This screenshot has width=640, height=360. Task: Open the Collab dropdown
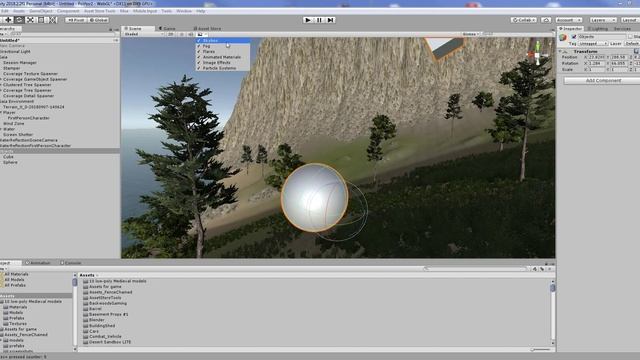coord(524,20)
